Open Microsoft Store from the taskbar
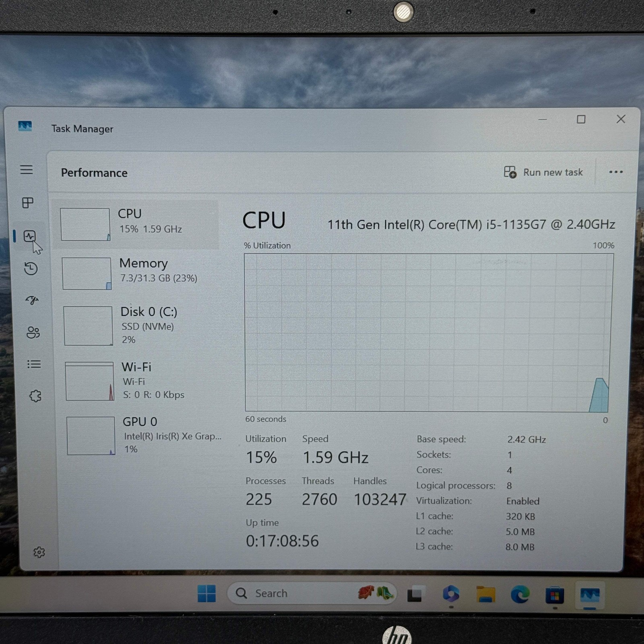The width and height of the screenshot is (644, 644). pos(555,595)
